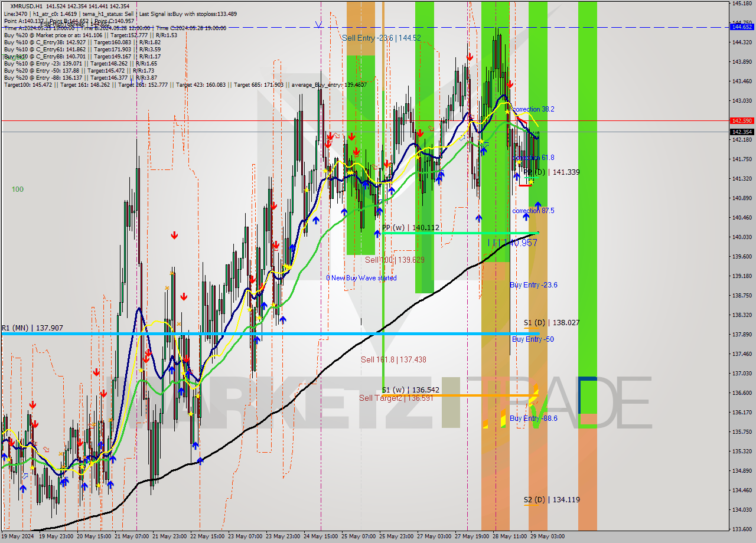Viewport: 756px width, 543px height.
Task: Click the '29 May 03:00' time axis label
Action: [x=546, y=537]
